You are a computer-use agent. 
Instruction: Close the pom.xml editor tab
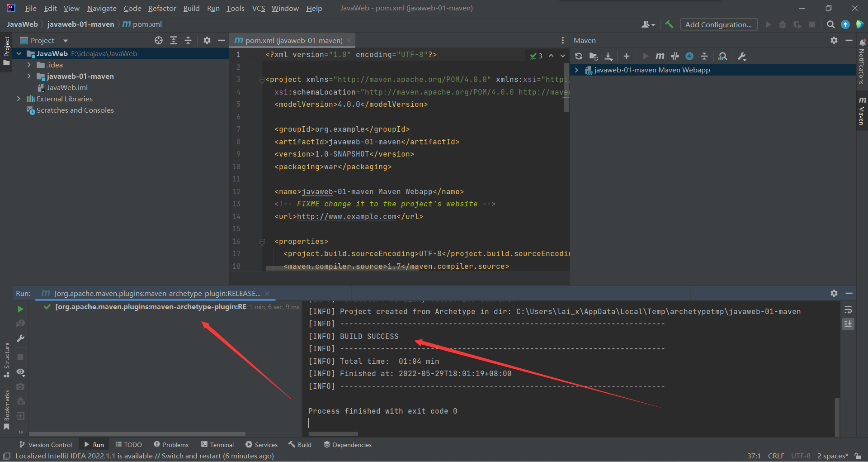pyautogui.click(x=349, y=40)
